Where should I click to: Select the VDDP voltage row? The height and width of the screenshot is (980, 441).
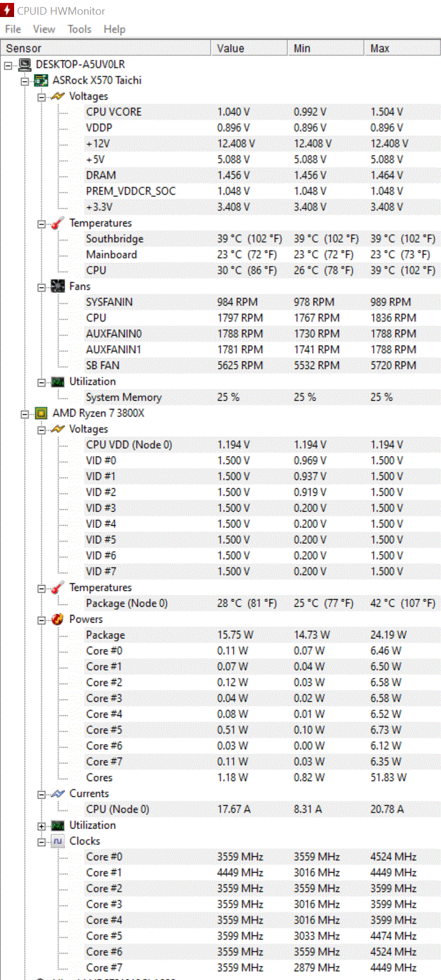pos(262,128)
